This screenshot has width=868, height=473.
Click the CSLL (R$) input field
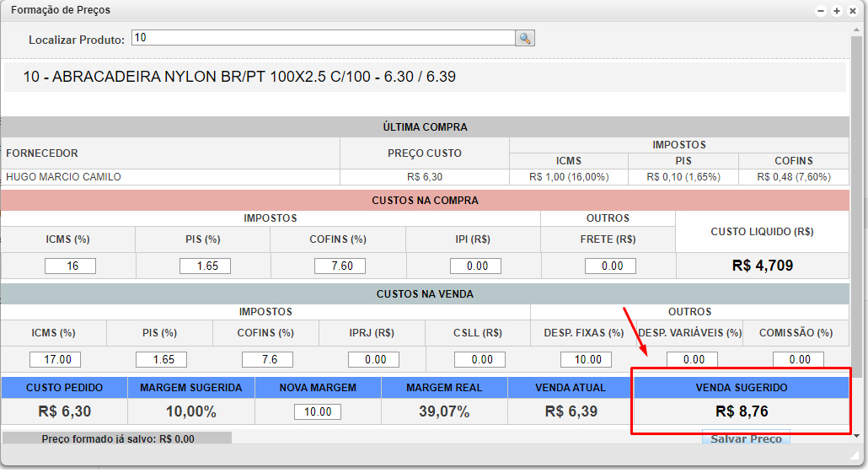click(x=480, y=359)
